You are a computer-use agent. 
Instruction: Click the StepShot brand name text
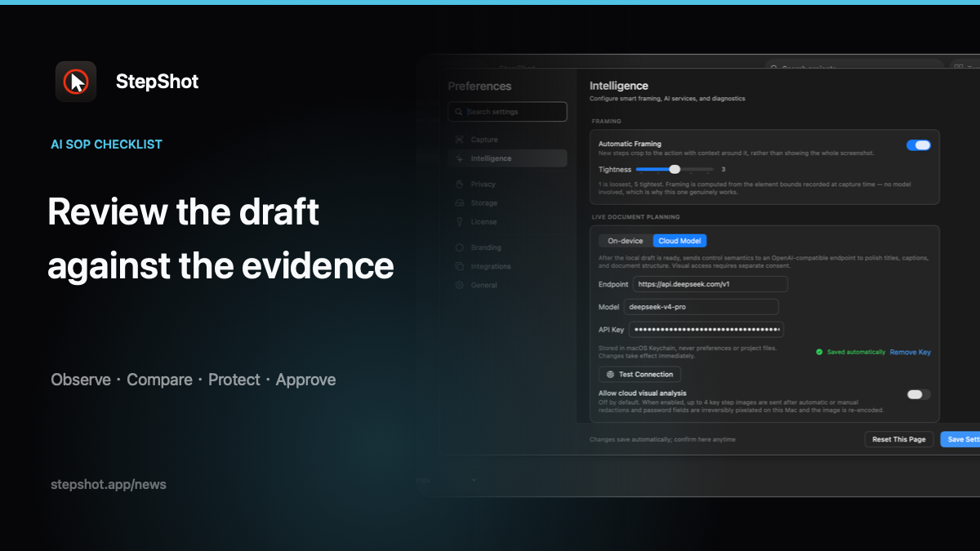pyautogui.click(x=157, y=82)
